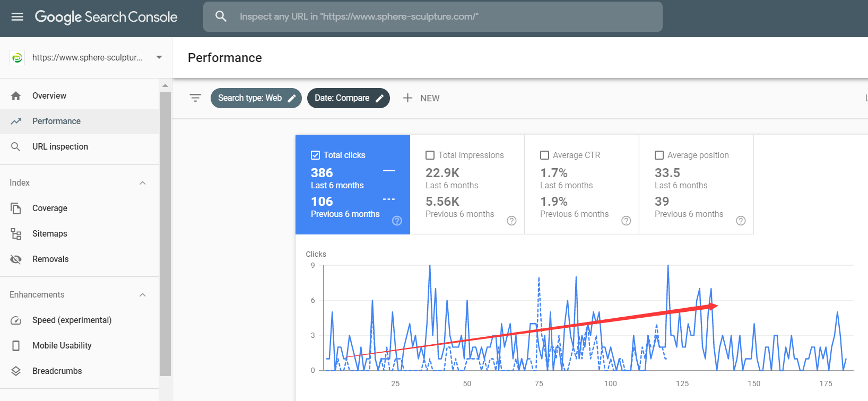Click the 22.9K impressions value
Image resolution: width=868 pixels, height=401 pixels.
click(x=442, y=173)
